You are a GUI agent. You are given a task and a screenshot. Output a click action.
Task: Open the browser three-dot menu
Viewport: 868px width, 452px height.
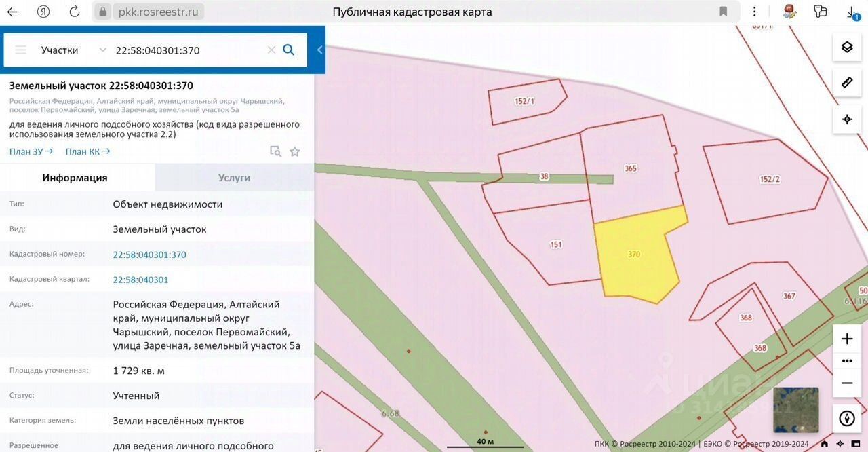[755, 12]
